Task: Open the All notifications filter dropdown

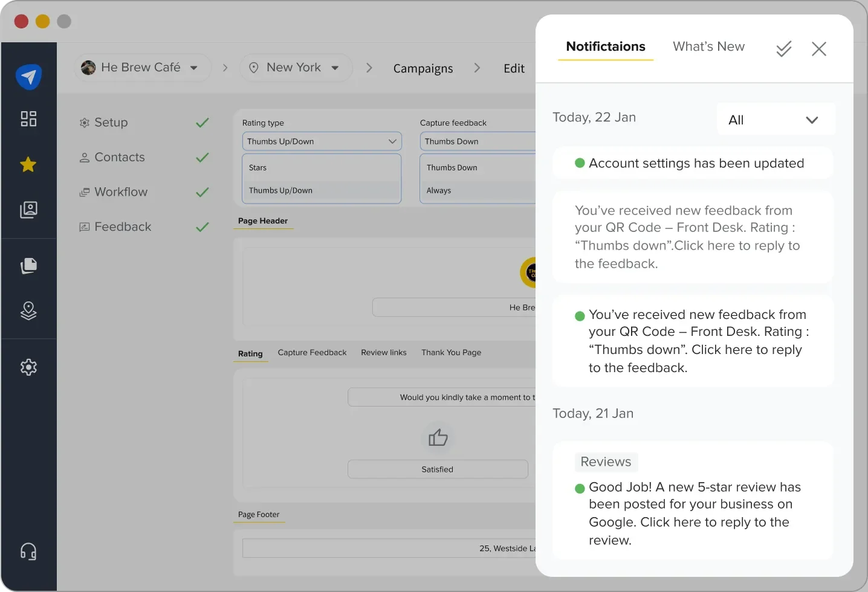Action: pyautogui.click(x=776, y=119)
